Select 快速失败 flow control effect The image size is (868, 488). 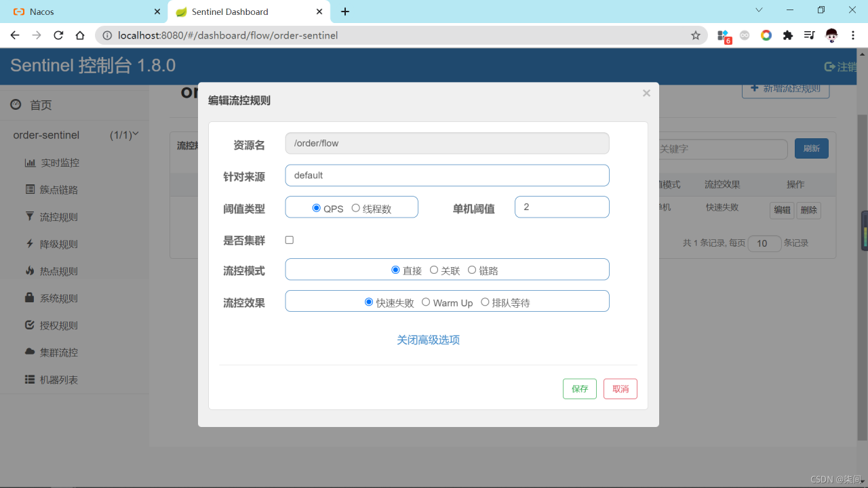point(369,302)
